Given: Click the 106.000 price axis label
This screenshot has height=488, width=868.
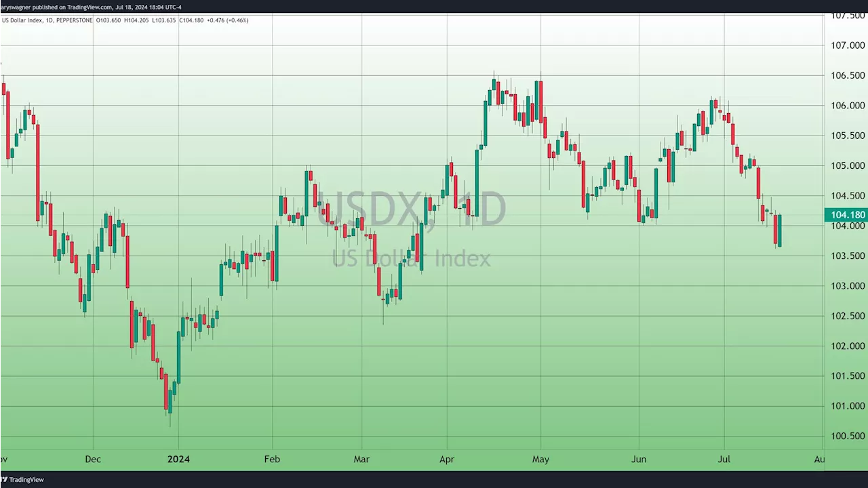Looking at the screenshot, I should (848, 105).
